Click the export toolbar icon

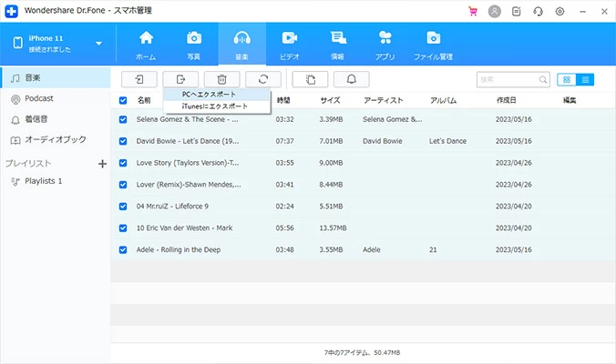pos(180,79)
